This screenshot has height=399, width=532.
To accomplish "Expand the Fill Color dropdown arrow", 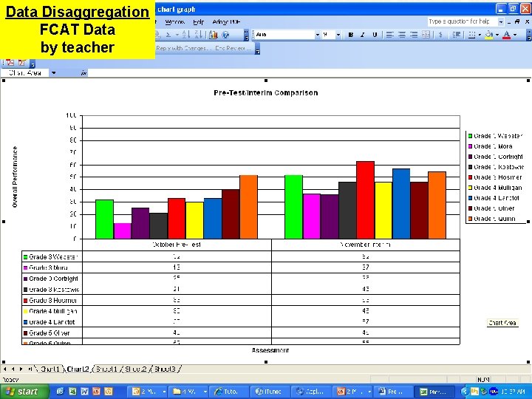I will (497, 35).
